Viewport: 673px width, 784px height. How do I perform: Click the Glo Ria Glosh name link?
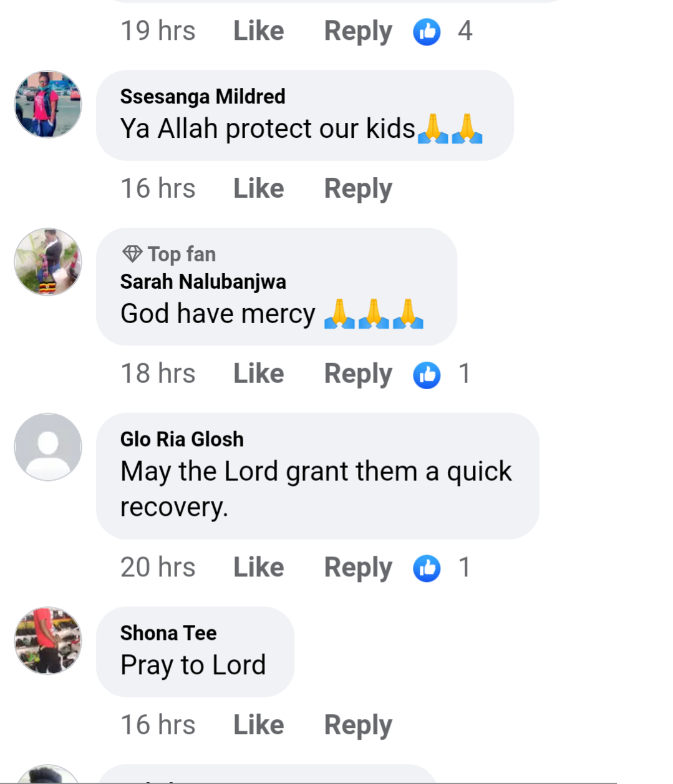point(182,439)
